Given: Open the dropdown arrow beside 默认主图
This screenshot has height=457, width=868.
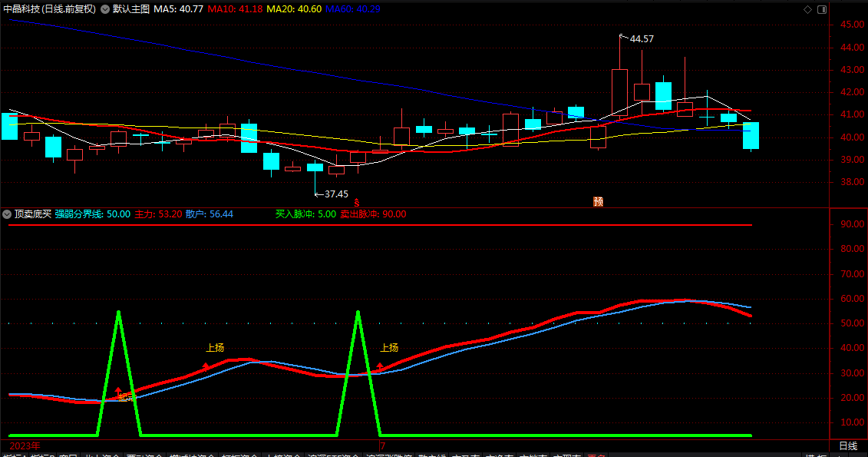Looking at the screenshot, I should point(104,9).
